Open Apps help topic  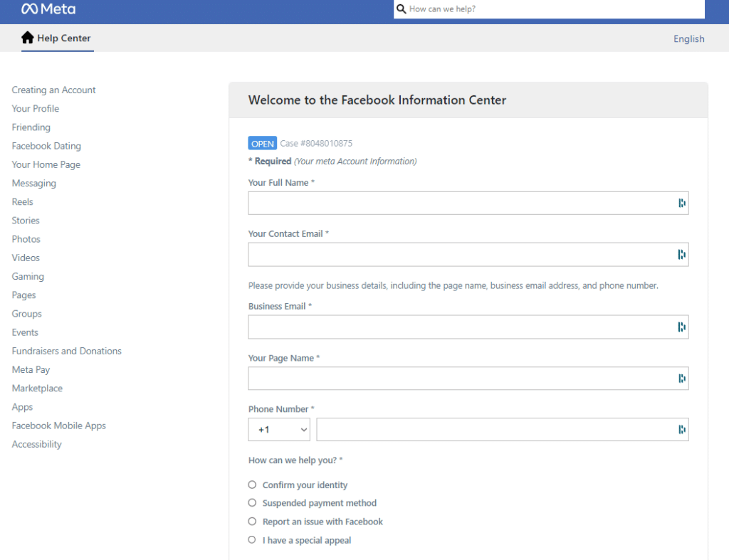22,407
